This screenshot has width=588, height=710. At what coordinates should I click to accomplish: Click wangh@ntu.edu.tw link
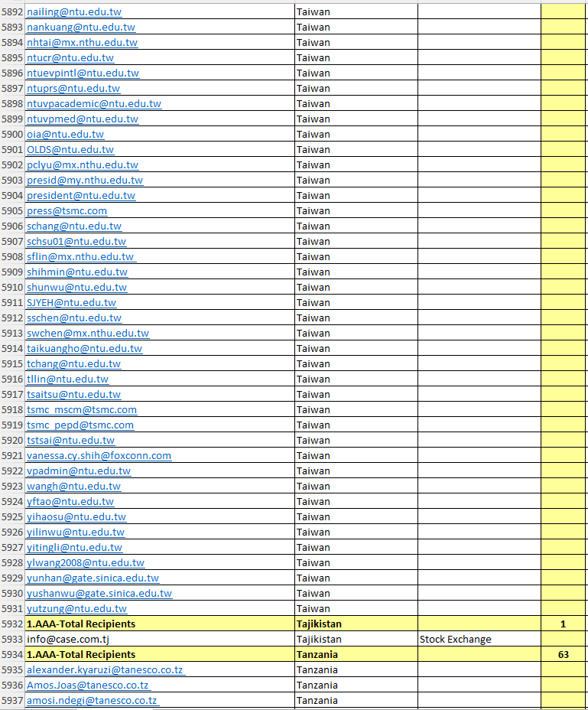click(x=73, y=487)
